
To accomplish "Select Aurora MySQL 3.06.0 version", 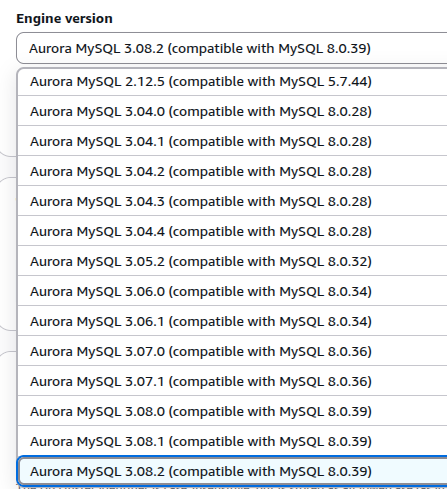I will point(232,291).
